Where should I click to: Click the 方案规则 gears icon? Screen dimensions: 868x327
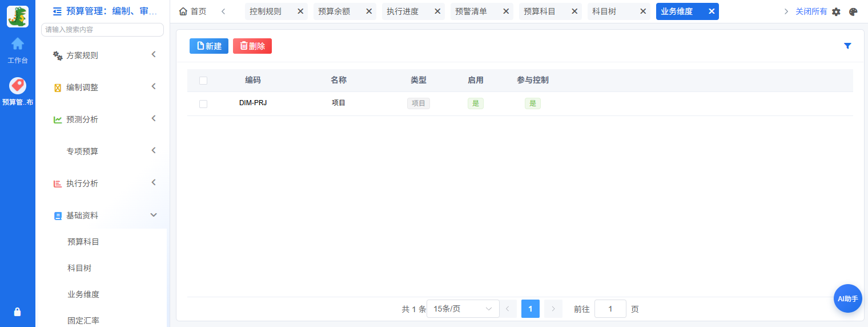[58, 55]
